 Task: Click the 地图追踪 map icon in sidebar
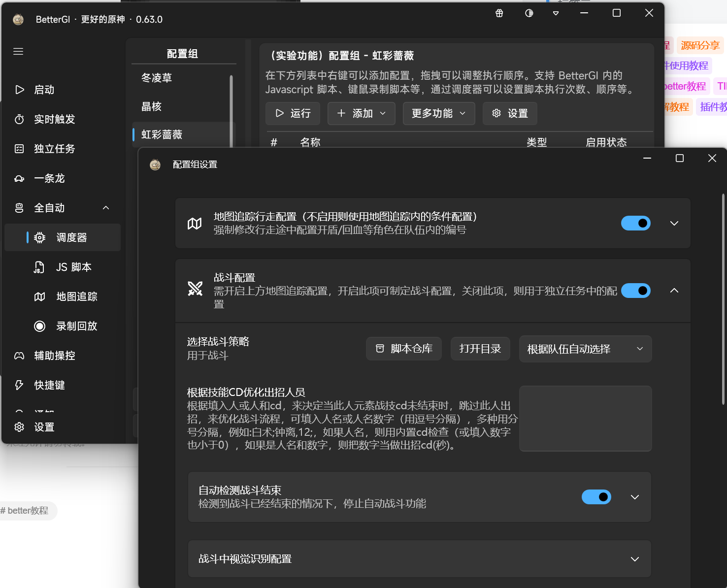40,296
